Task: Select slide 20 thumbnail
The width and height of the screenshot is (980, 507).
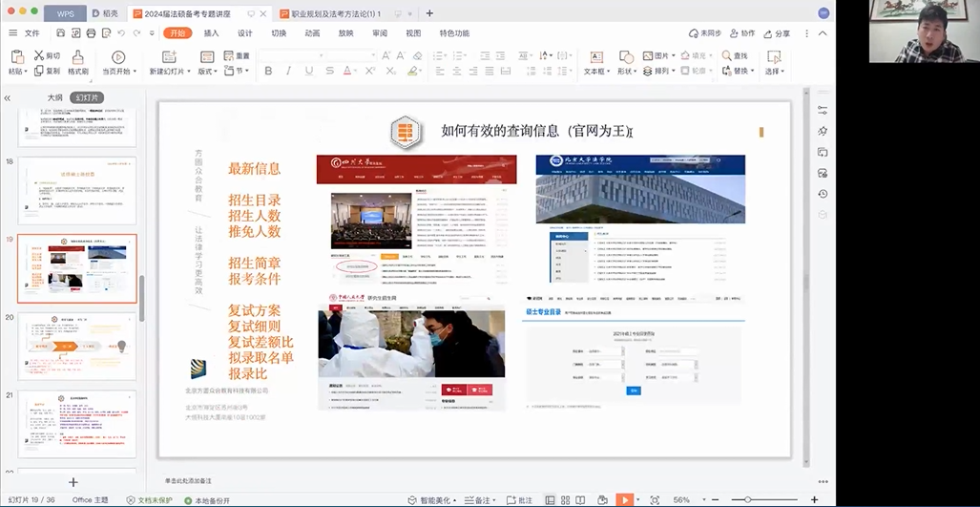Action: point(77,346)
